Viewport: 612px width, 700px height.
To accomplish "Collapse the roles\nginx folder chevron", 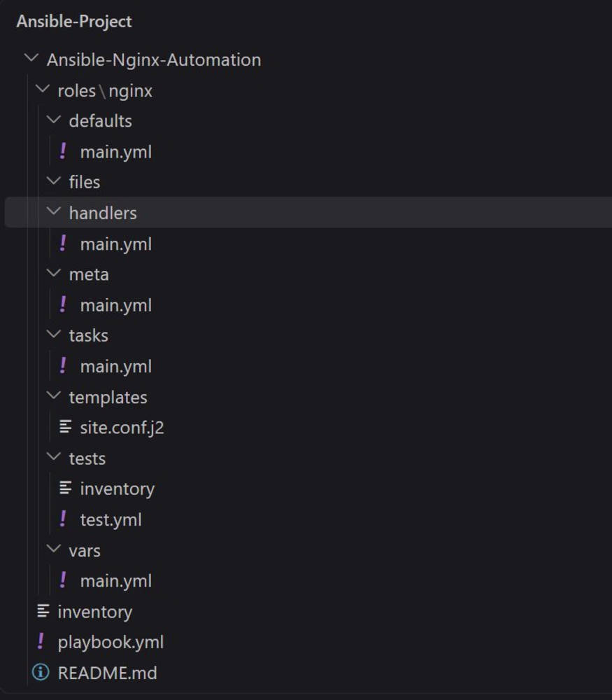I will click(43, 89).
